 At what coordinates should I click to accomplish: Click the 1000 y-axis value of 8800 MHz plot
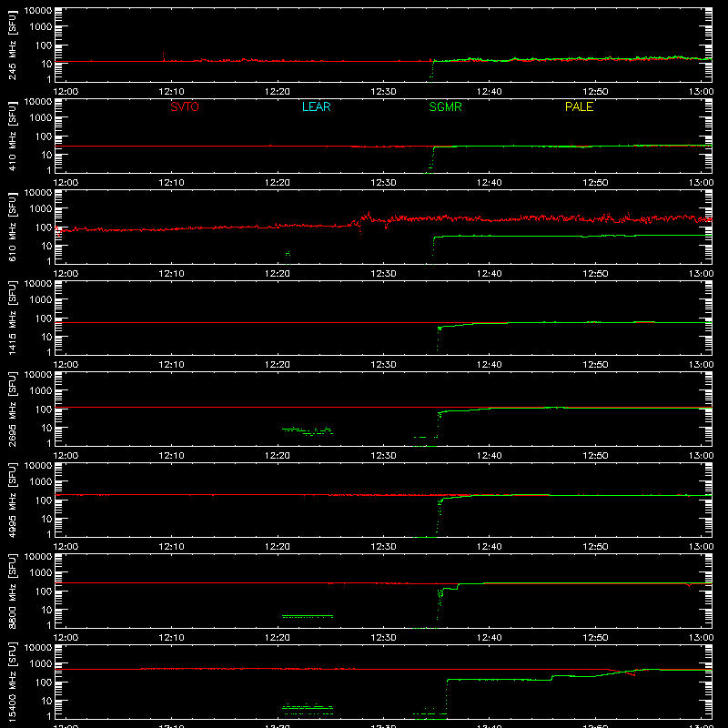click(x=41, y=573)
